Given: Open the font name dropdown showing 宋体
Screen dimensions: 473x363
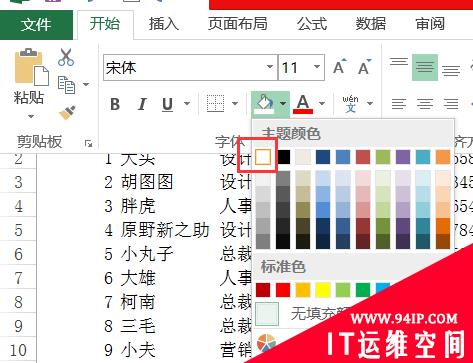Looking at the screenshot, I should pos(190,68).
